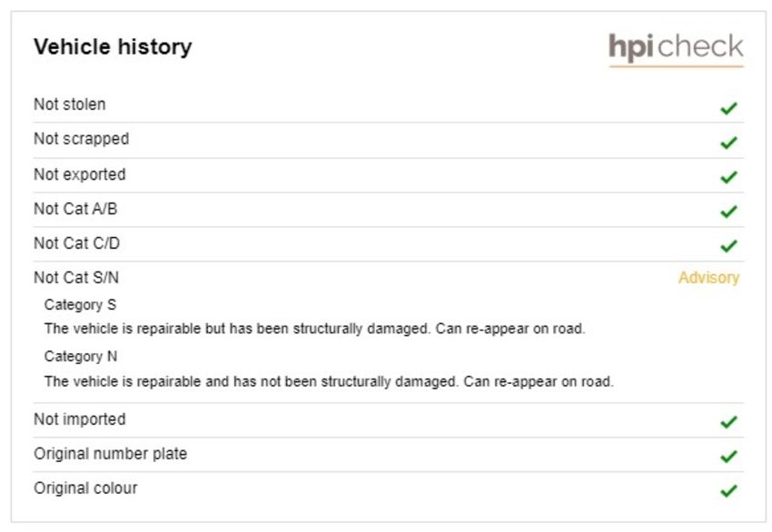Image resolution: width=772 pixels, height=532 pixels.
Task: Select the Not stolen row label
Action: click(x=69, y=104)
